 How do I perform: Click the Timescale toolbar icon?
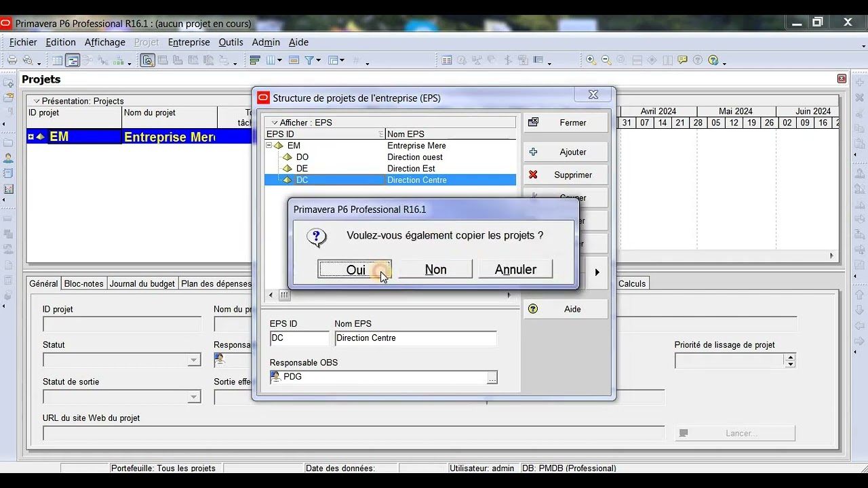click(294, 60)
